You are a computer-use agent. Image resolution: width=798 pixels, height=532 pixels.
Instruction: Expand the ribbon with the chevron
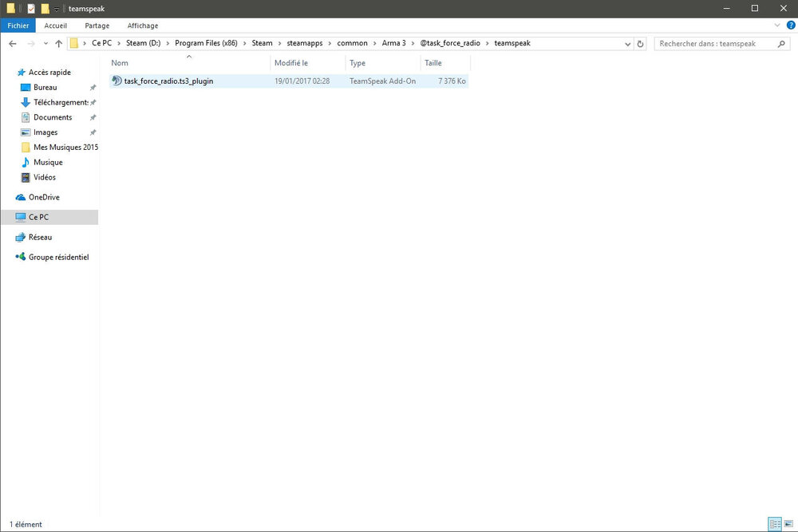click(x=777, y=25)
